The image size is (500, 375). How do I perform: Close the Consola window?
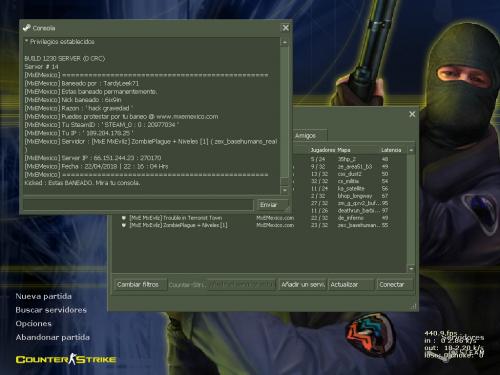pyautogui.click(x=286, y=28)
